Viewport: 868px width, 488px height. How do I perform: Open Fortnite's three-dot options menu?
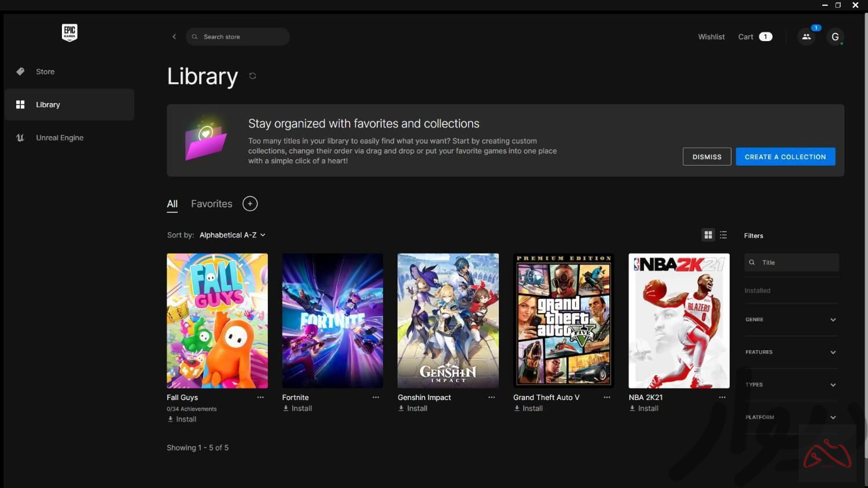pyautogui.click(x=376, y=397)
